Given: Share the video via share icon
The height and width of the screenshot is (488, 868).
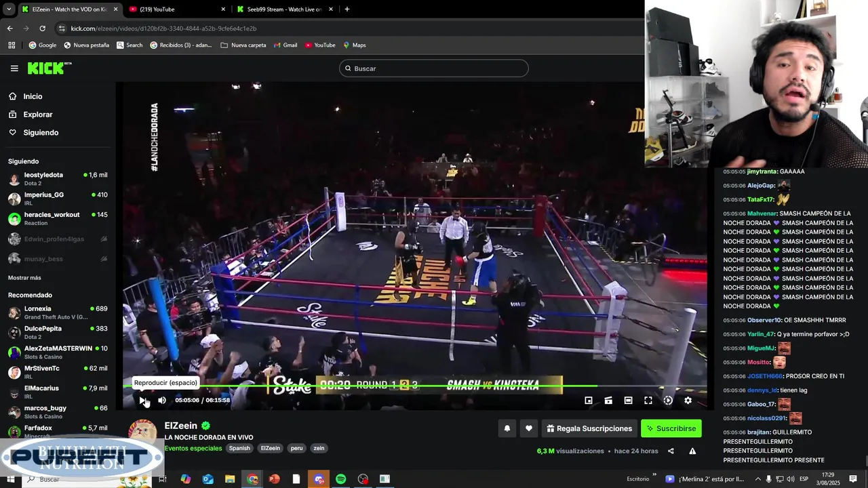Looking at the screenshot, I should coord(671,451).
